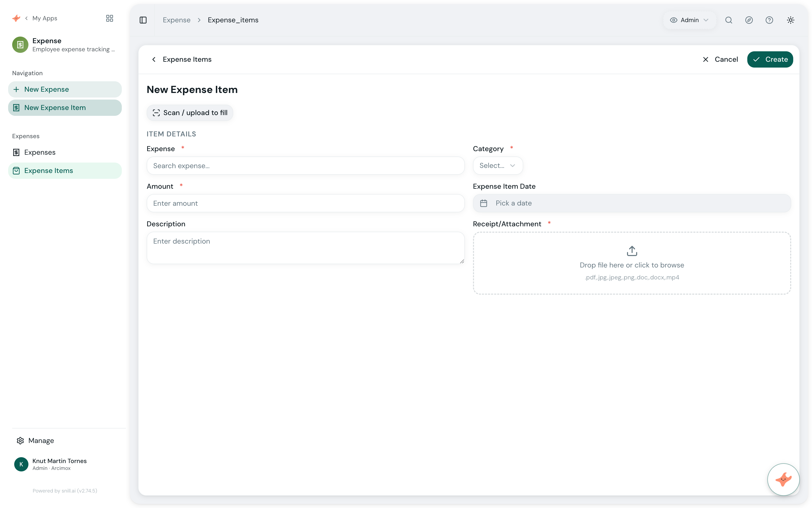Screen dimensions: 812x508
Task: Open the Admin view-as dropdown
Action: 689,20
